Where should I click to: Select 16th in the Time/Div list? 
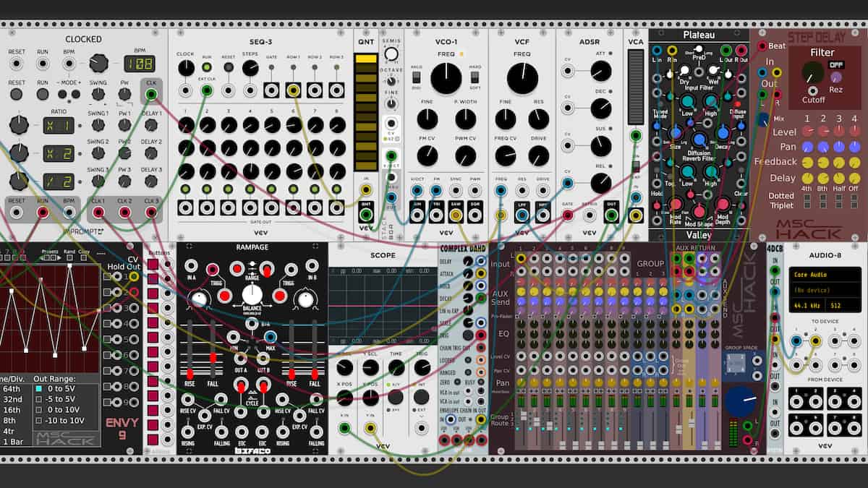[13, 409]
